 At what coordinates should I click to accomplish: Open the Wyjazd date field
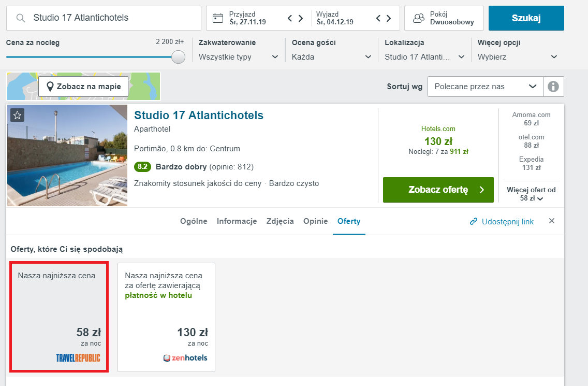335,18
